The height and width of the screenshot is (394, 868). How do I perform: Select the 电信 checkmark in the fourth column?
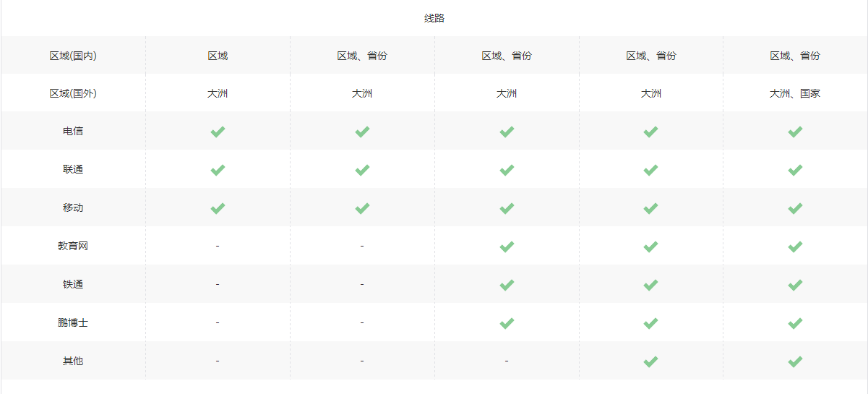pyautogui.click(x=650, y=132)
